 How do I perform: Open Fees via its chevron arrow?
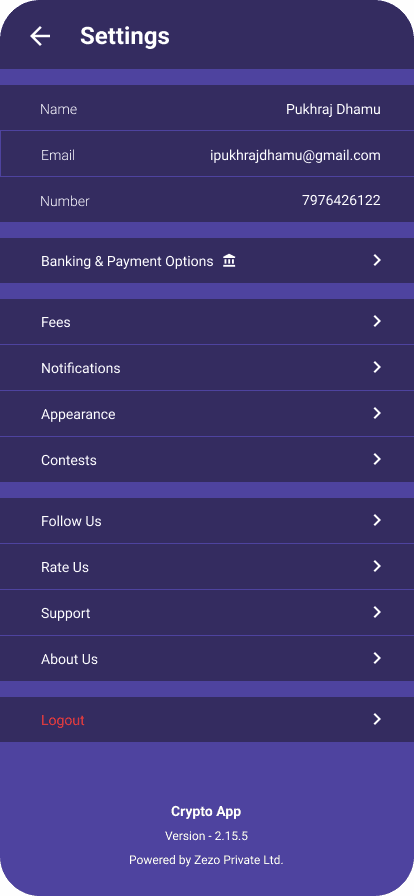tap(377, 321)
